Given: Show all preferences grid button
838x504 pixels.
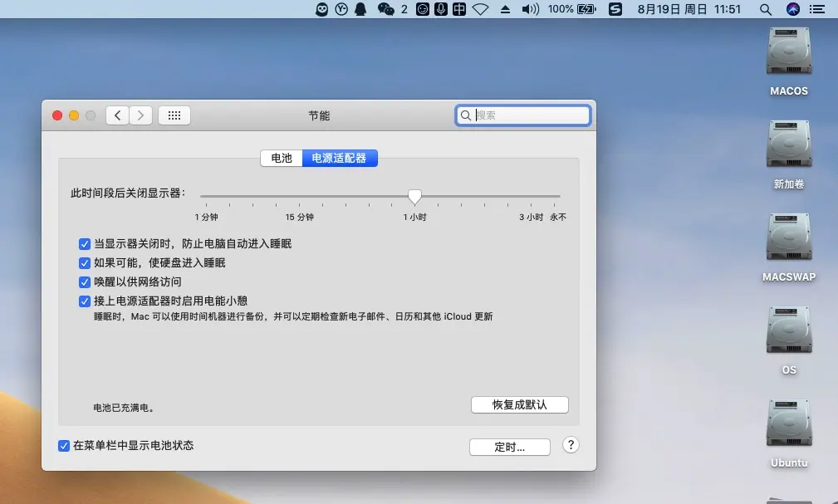Looking at the screenshot, I should click(174, 115).
